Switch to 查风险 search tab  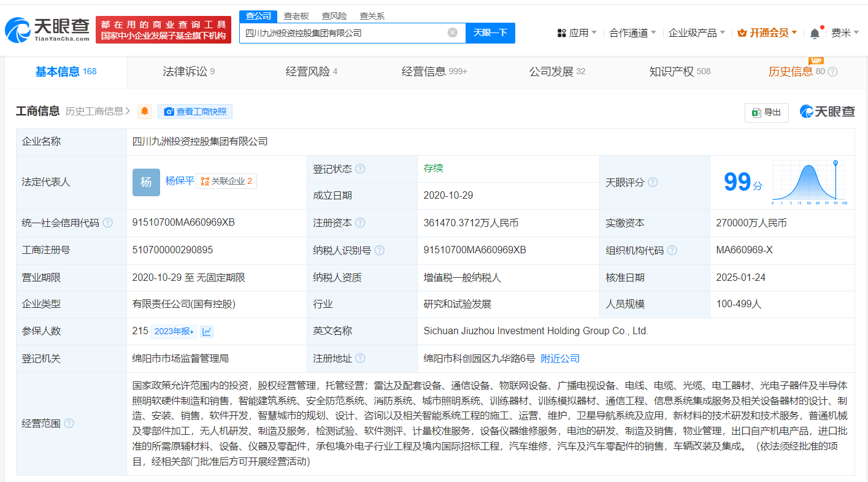(x=334, y=16)
